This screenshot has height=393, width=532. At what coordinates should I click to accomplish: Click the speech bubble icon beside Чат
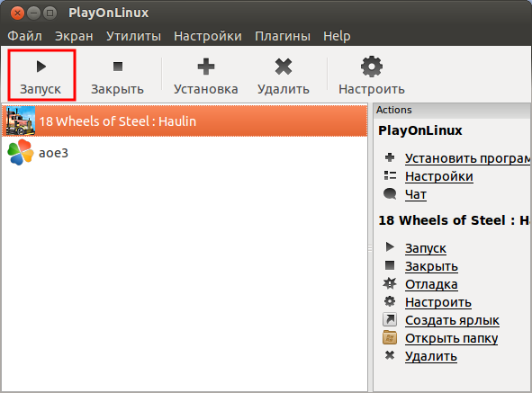390,194
